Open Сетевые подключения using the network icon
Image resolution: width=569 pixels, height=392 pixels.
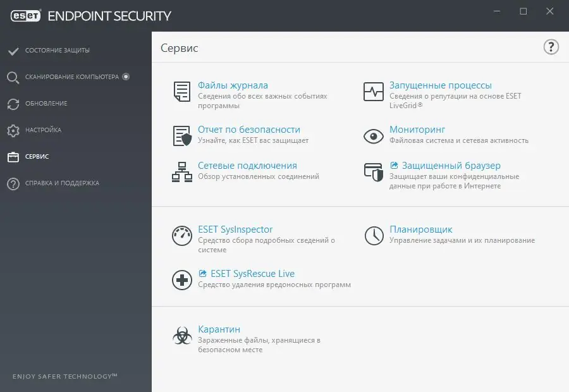point(181,172)
